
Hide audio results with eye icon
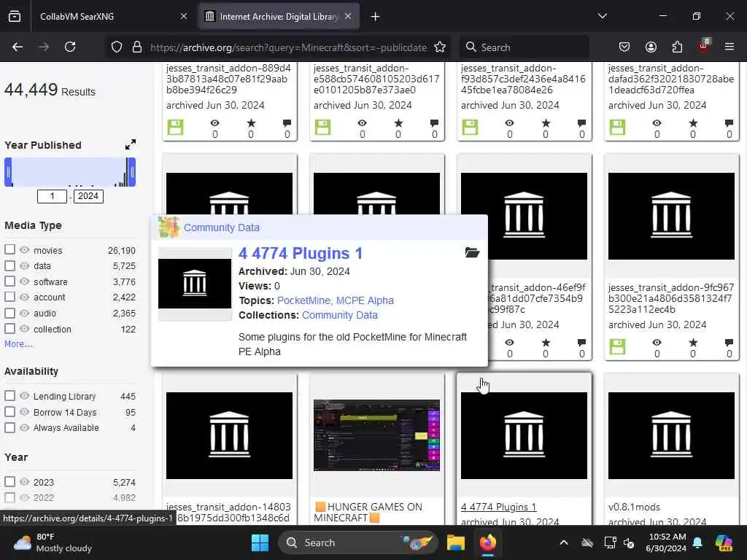24,313
